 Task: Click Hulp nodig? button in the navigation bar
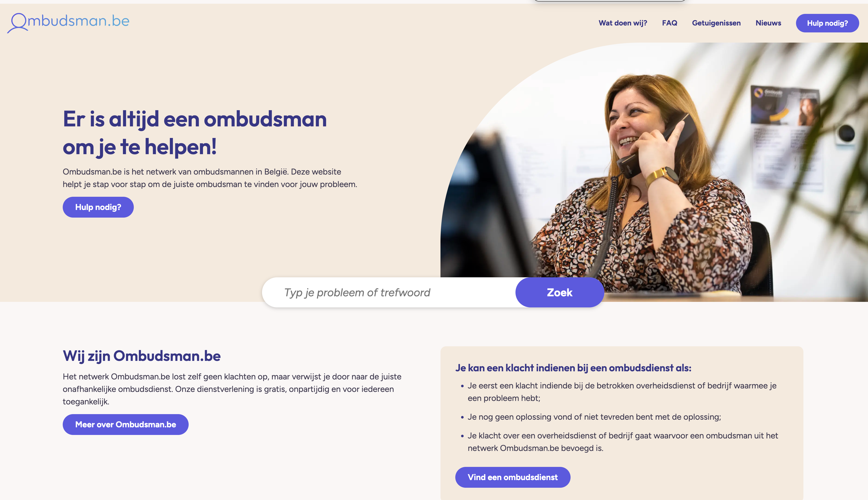(x=827, y=23)
